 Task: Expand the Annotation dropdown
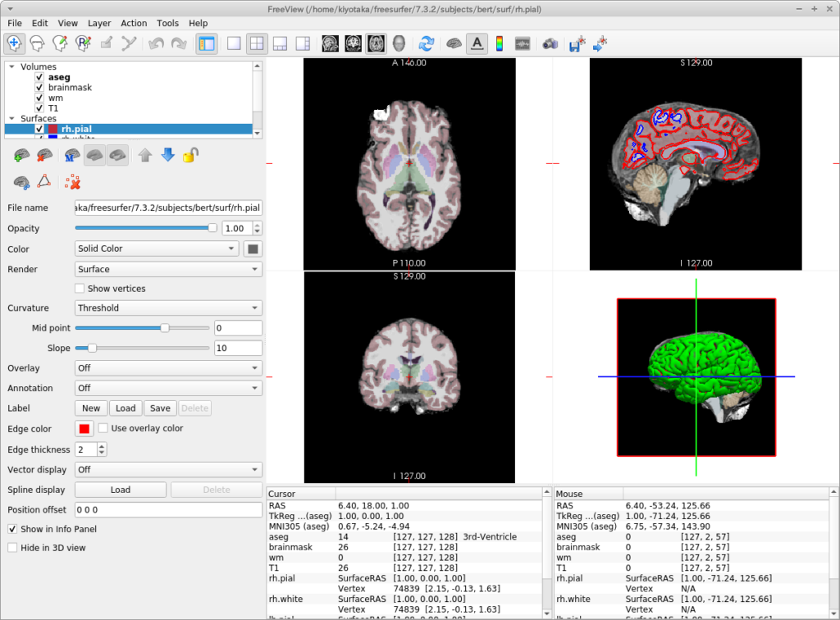(168, 388)
